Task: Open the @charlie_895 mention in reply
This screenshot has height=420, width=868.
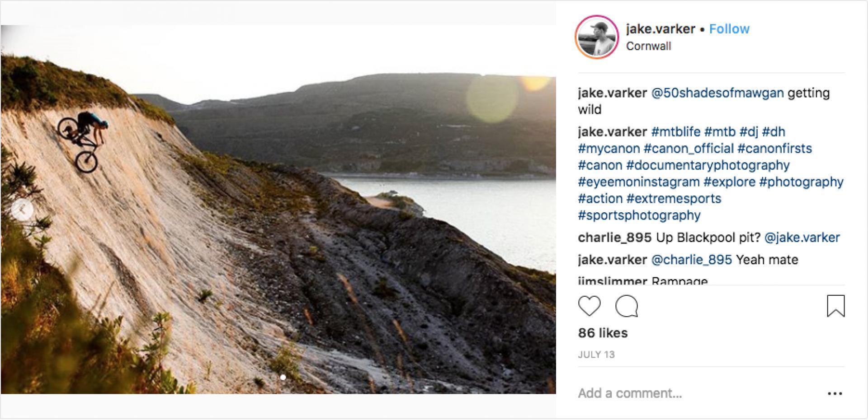Action: [691, 260]
